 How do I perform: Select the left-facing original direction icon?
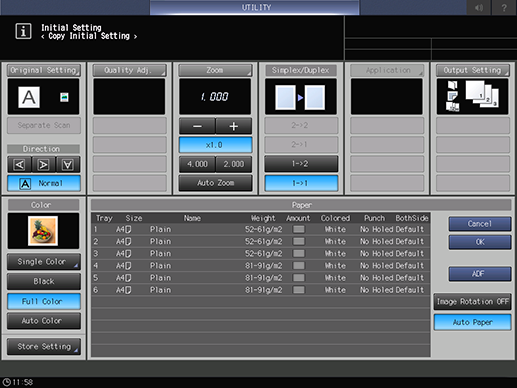click(20, 164)
